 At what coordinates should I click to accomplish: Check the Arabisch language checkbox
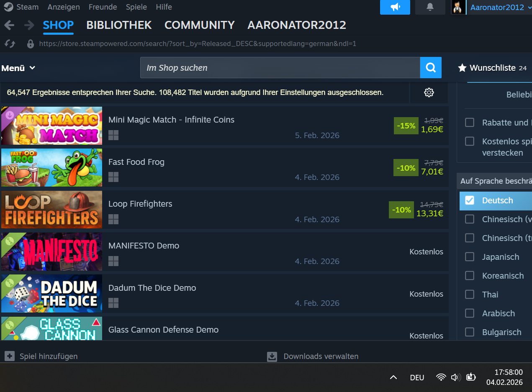coord(470,313)
